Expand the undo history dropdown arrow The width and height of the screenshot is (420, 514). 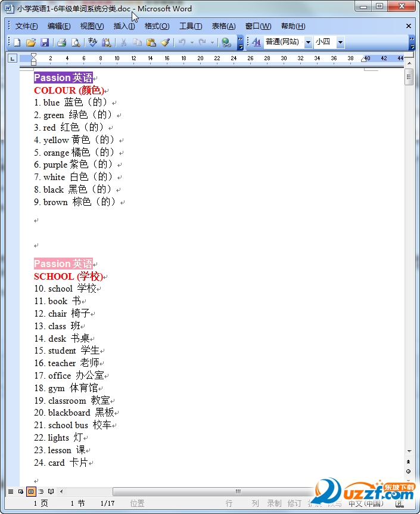pyautogui.click(x=192, y=42)
